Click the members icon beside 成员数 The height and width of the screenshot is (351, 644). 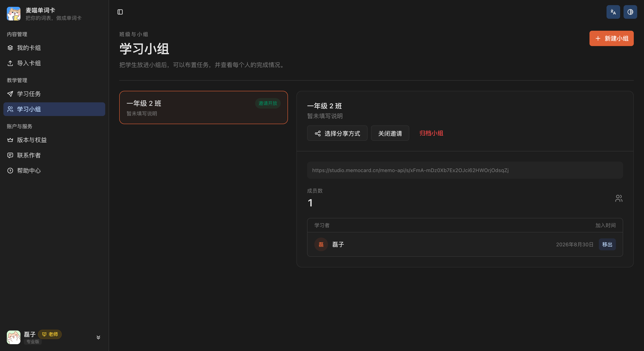(618, 198)
